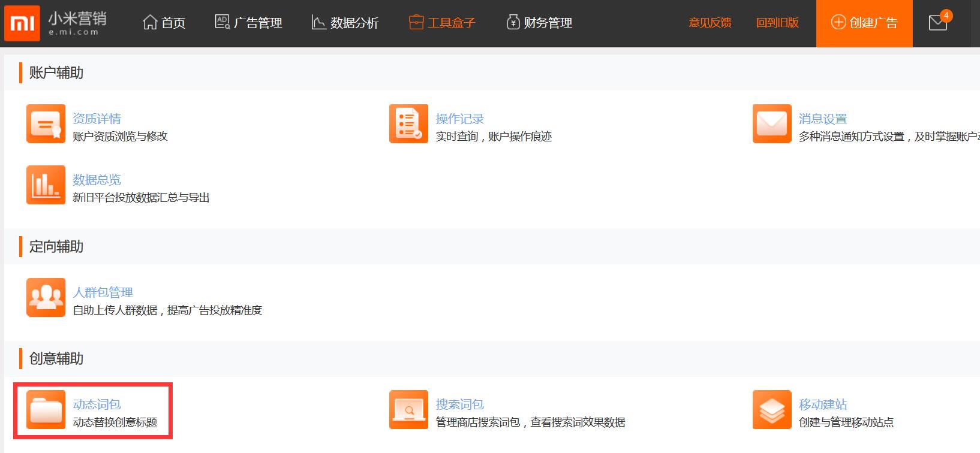Open the 动态词包 folder icon
Screen dimensions: 980x453
tap(46, 410)
